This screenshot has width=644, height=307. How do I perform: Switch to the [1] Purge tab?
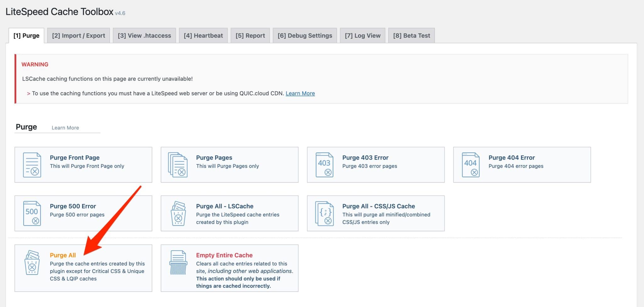click(26, 36)
